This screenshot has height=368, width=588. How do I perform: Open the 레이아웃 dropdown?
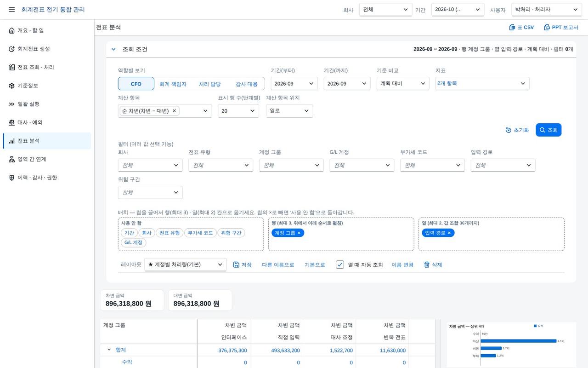(186, 264)
